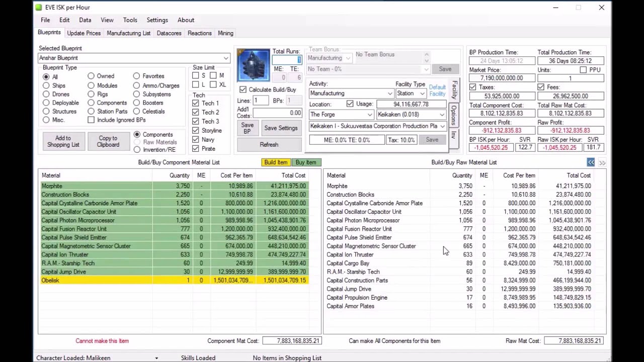The image size is (644, 362).
Task: Click the Tax 10.0% field
Action: pos(401,140)
